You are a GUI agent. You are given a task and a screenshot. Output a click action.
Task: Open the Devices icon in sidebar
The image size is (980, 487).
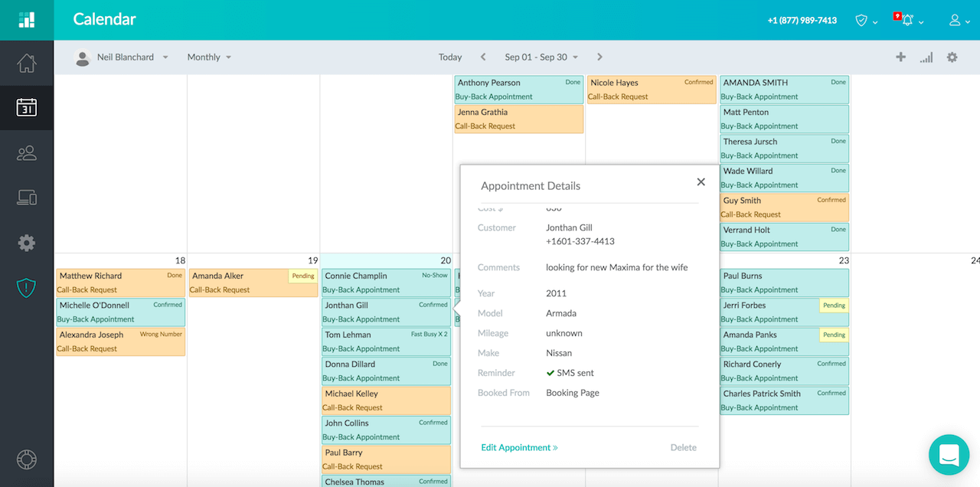coord(27,198)
